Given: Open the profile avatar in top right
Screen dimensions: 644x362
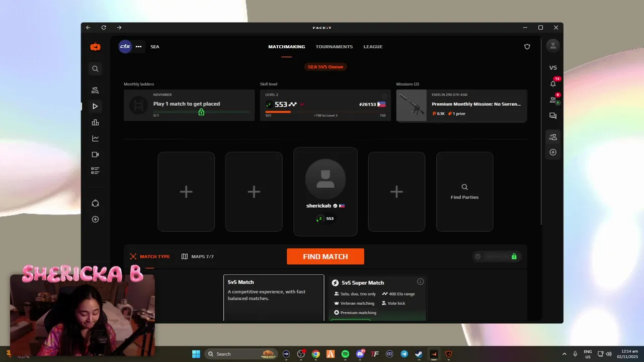Looking at the screenshot, I should pos(553,46).
